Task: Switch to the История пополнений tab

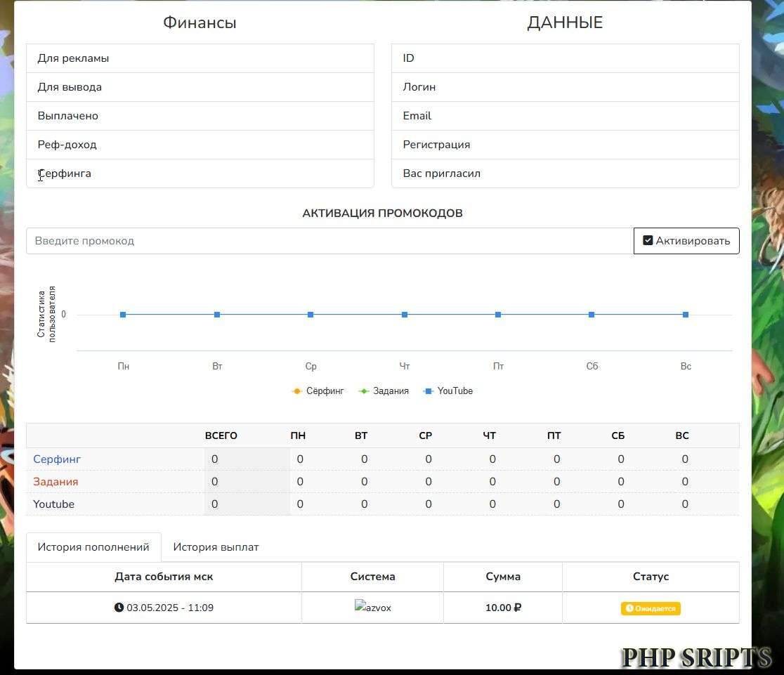Action: [93, 546]
